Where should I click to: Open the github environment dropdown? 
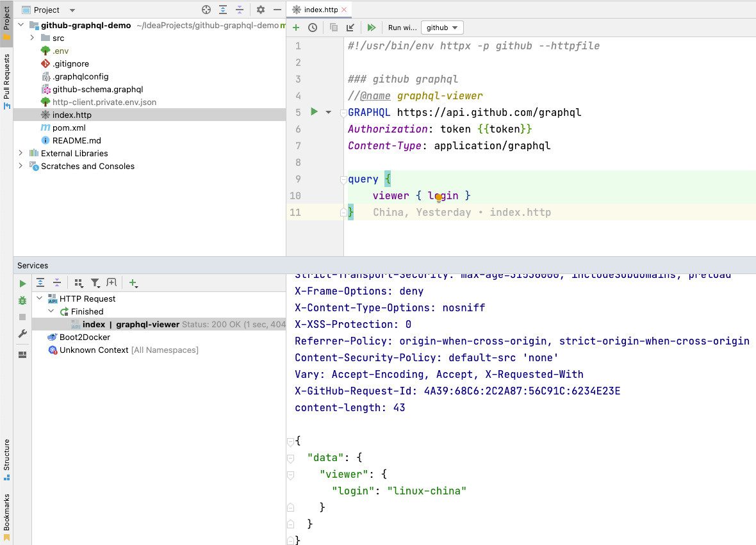[442, 28]
